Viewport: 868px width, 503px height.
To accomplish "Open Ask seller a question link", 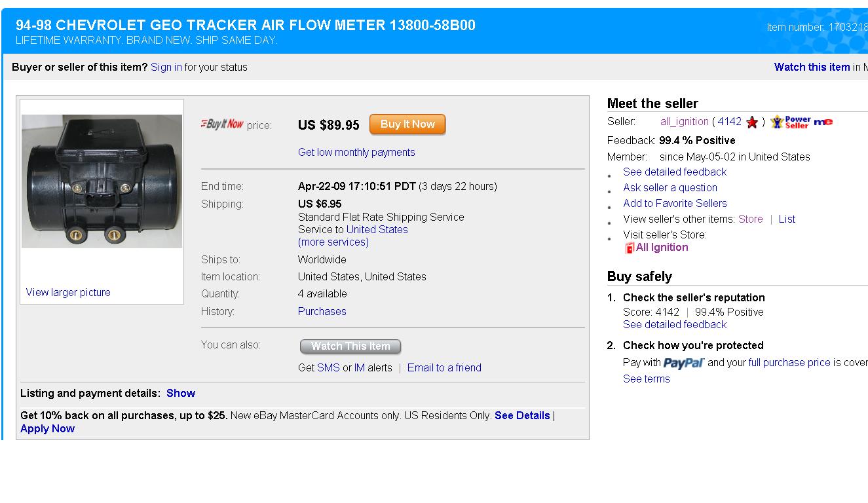I will click(670, 187).
